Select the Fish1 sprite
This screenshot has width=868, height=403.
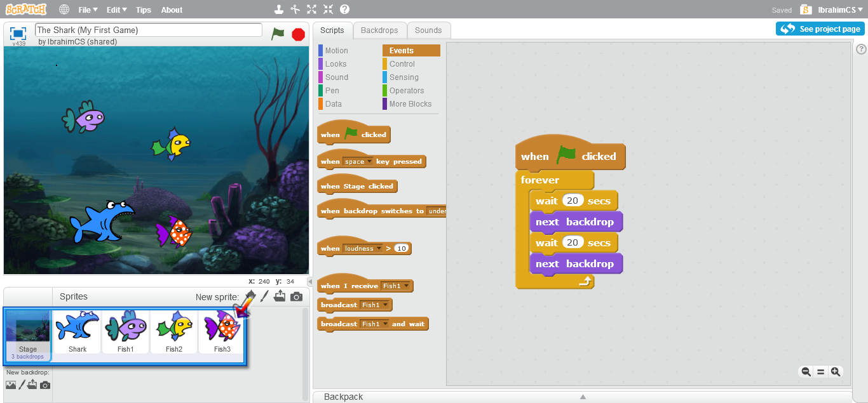coord(126,331)
